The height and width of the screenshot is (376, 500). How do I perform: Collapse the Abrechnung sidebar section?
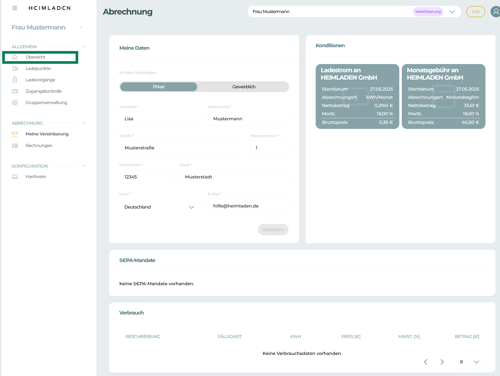[84, 123]
